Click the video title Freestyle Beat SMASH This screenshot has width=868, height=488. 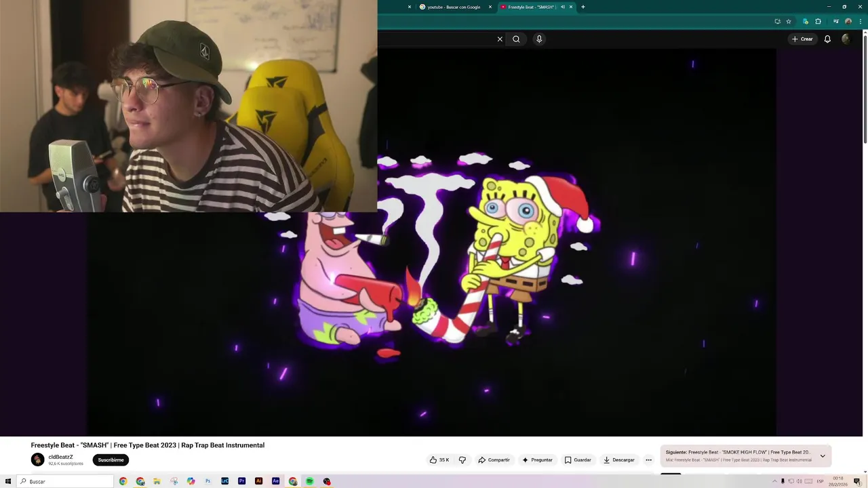[148, 445]
